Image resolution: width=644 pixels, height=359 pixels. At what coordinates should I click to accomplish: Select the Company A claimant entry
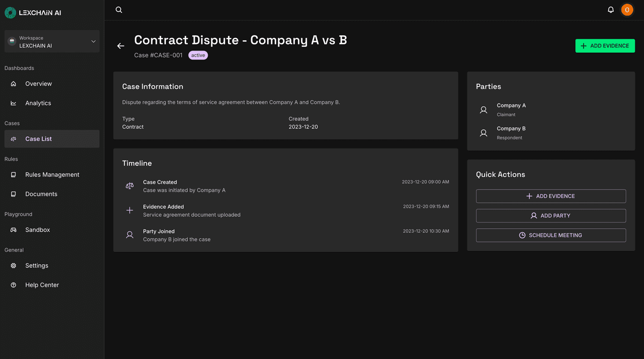pos(551,110)
